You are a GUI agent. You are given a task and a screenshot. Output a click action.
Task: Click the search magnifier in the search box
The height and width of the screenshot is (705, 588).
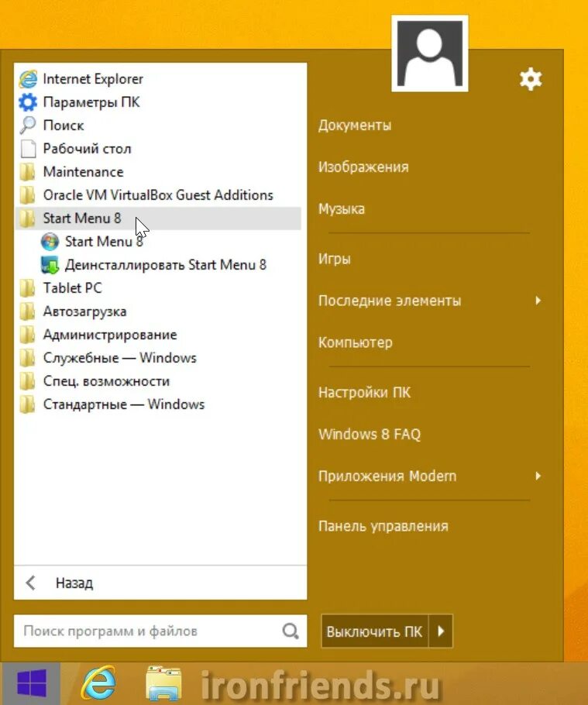point(291,631)
